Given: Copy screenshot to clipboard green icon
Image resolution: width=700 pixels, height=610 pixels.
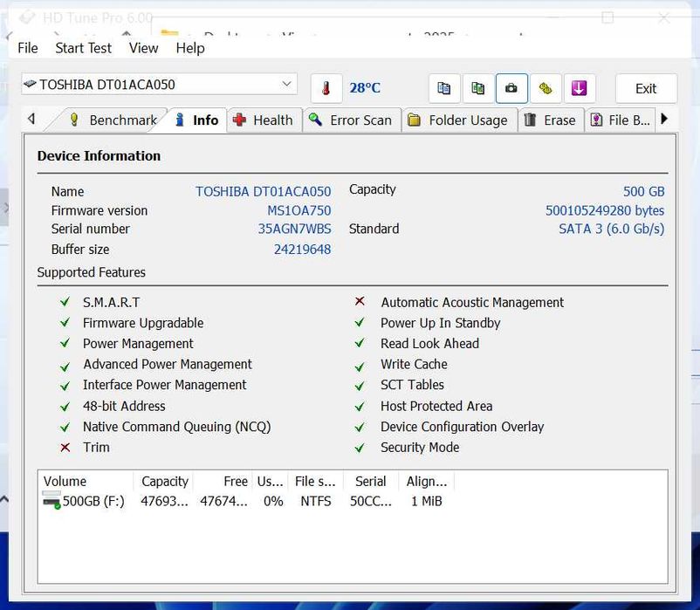Looking at the screenshot, I should point(478,88).
